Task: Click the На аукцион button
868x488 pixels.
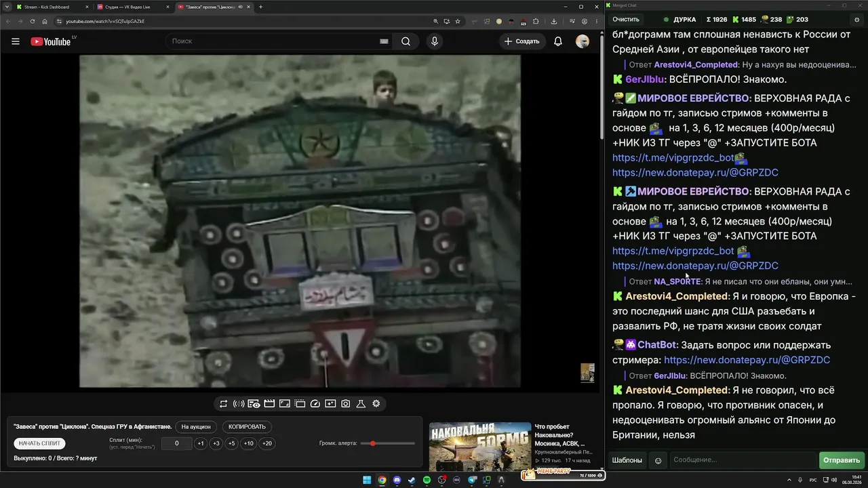Action: point(197,427)
